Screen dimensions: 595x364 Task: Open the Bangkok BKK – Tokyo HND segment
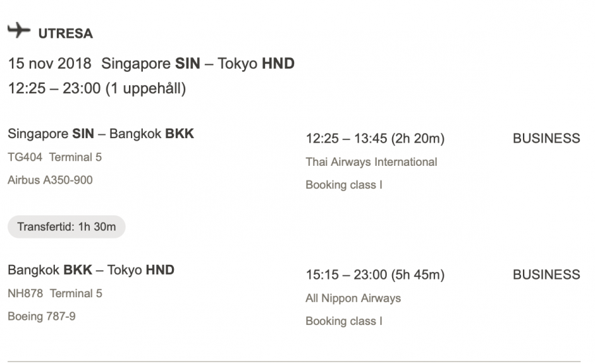[91, 270]
